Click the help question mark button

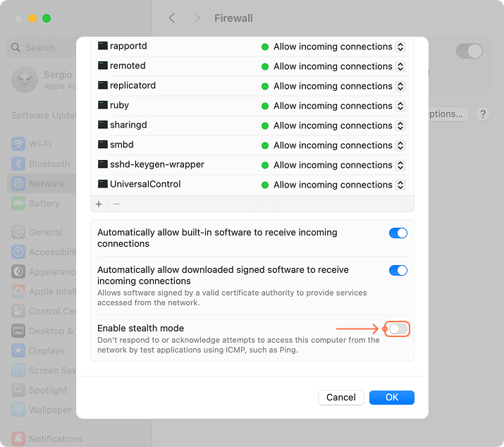pyautogui.click(x=483, y=114)
